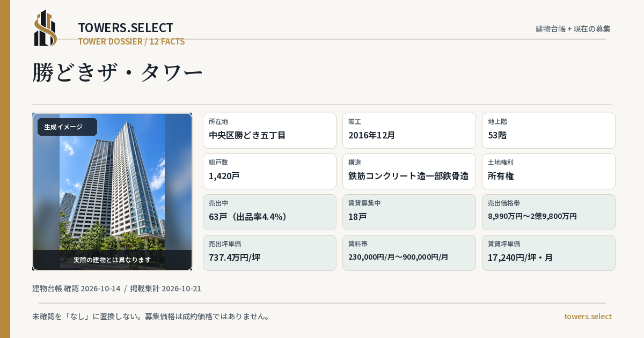Select the 売出価格帯 card

pyautogui.click(x=548, y=212)
